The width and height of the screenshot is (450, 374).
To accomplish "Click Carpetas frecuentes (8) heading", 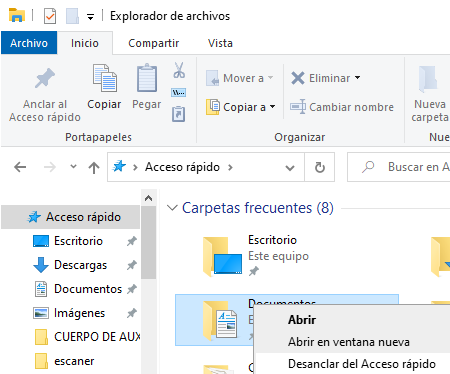I will pos(258,208).
